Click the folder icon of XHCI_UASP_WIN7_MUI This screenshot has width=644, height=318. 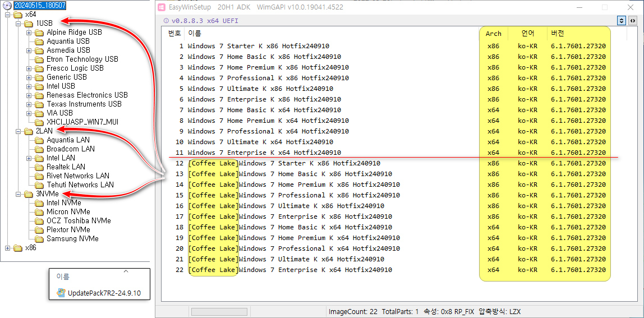39,122
